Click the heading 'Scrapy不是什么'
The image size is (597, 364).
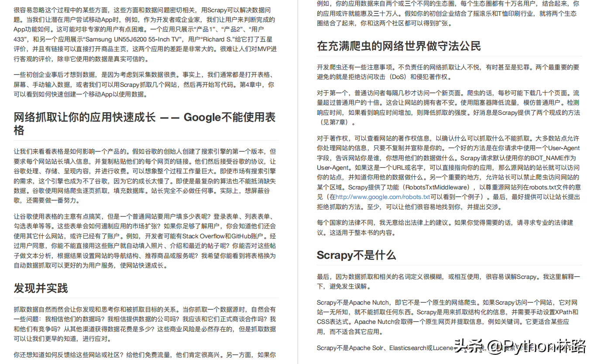pyautogui.click(x=356, y=255)
